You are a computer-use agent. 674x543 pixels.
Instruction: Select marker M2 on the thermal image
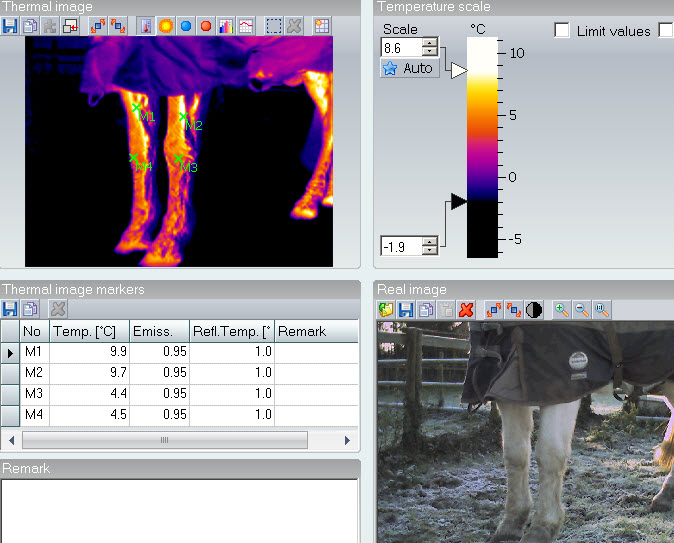(x=183, y=116)
